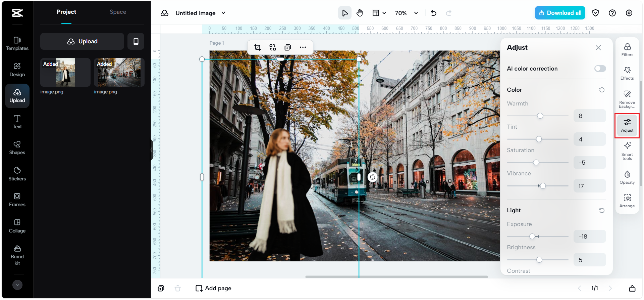Enable AI color correction toggle

click(x=600, y=69)
